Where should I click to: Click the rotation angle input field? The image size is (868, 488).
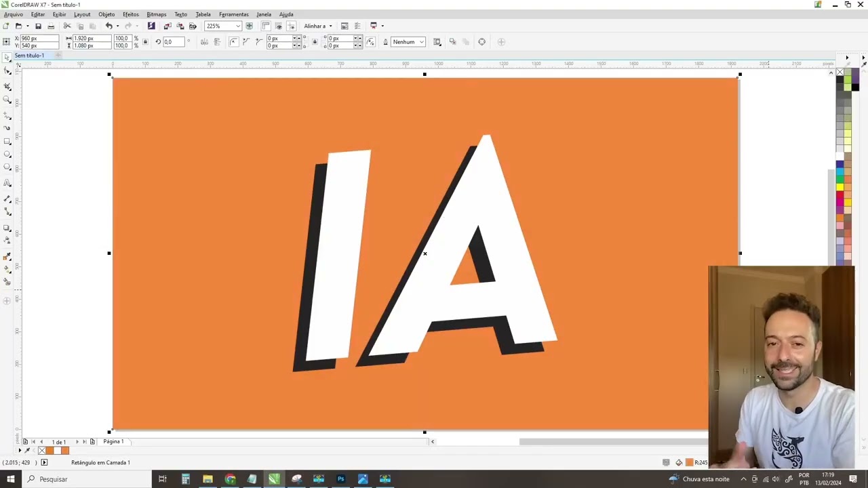(x=173, y=42)
